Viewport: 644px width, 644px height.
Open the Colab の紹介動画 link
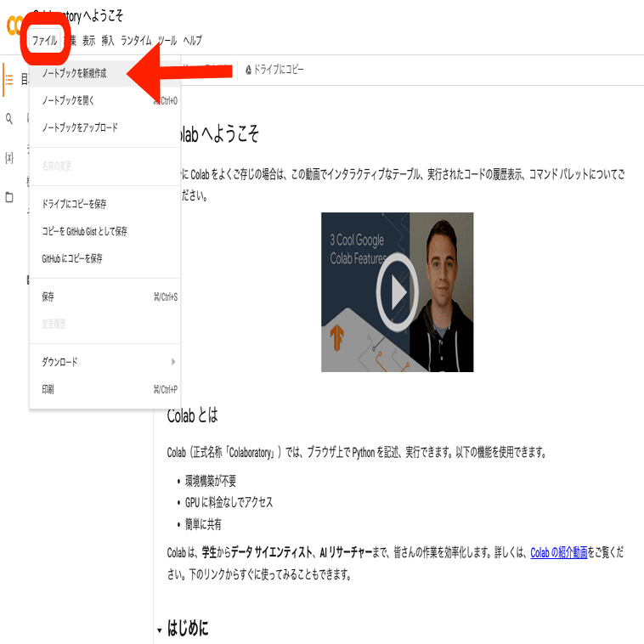coord(558,552)
